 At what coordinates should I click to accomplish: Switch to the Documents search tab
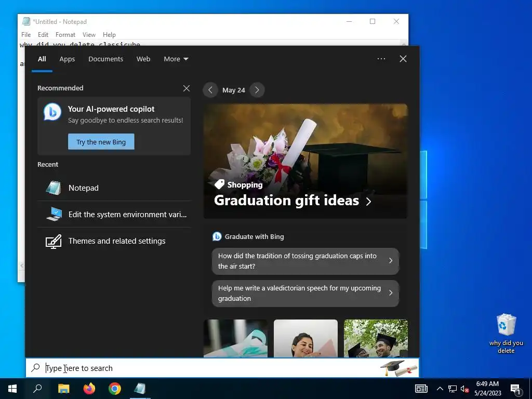click(x=105, y=59)
